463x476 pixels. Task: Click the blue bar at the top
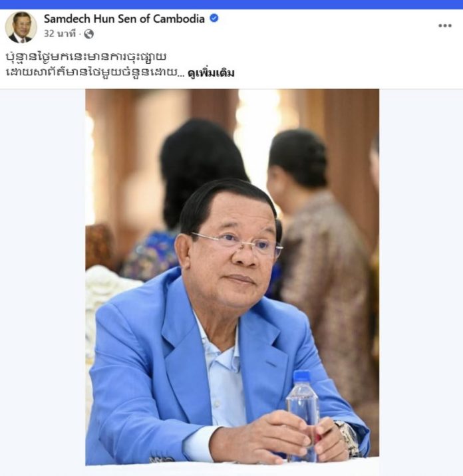pyautogui.click(x=231, y=4)
